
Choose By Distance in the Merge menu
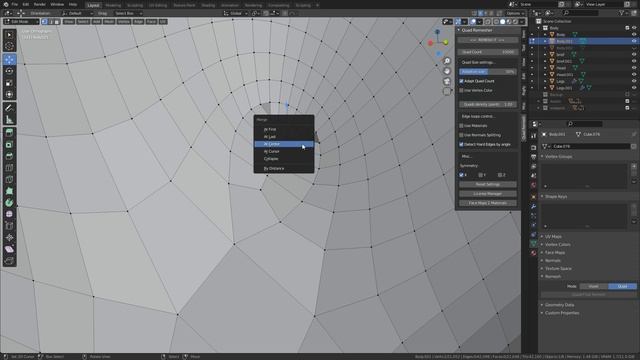point(284,169)
